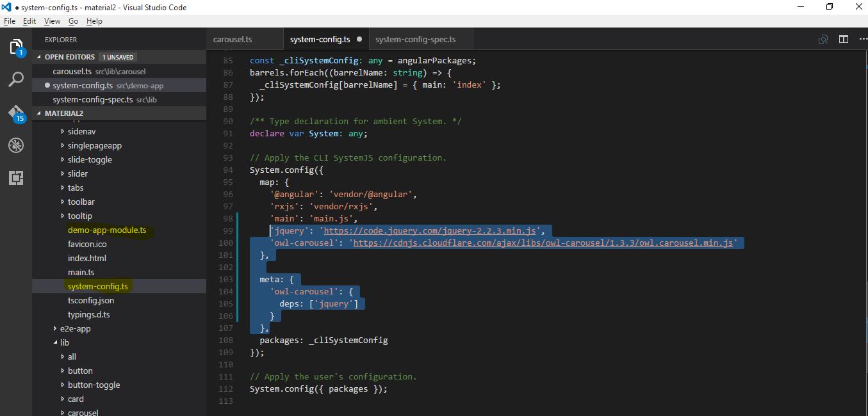Open demo-app-module.ts in file tree
This screenshot has width=868, height=416.
(x=107, y=230)
